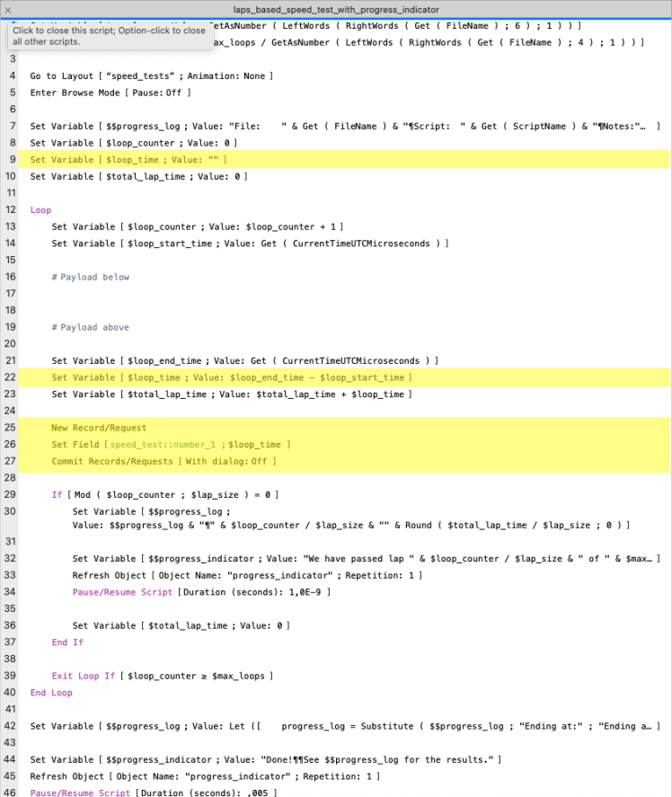Click the Set Variable $loop_end_time step
Viewport: 672px width, 797px height.
tap(244, 360)
